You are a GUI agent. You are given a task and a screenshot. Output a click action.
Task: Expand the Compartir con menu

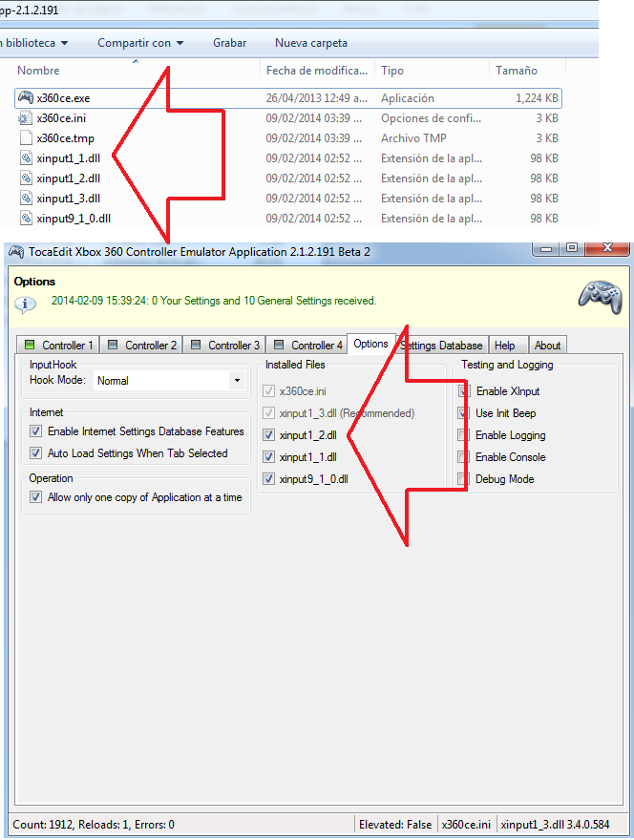click(140, 43)
